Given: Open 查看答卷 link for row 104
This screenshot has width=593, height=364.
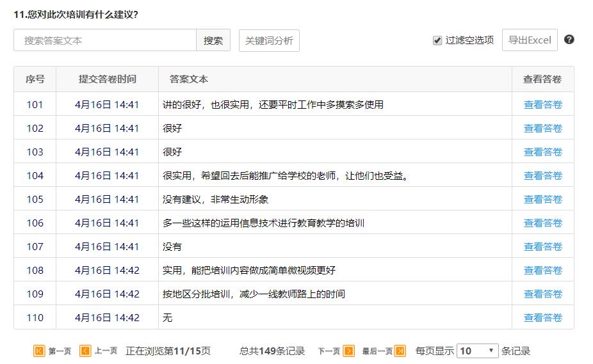Looking at the screenshot, I should [542, 176].
